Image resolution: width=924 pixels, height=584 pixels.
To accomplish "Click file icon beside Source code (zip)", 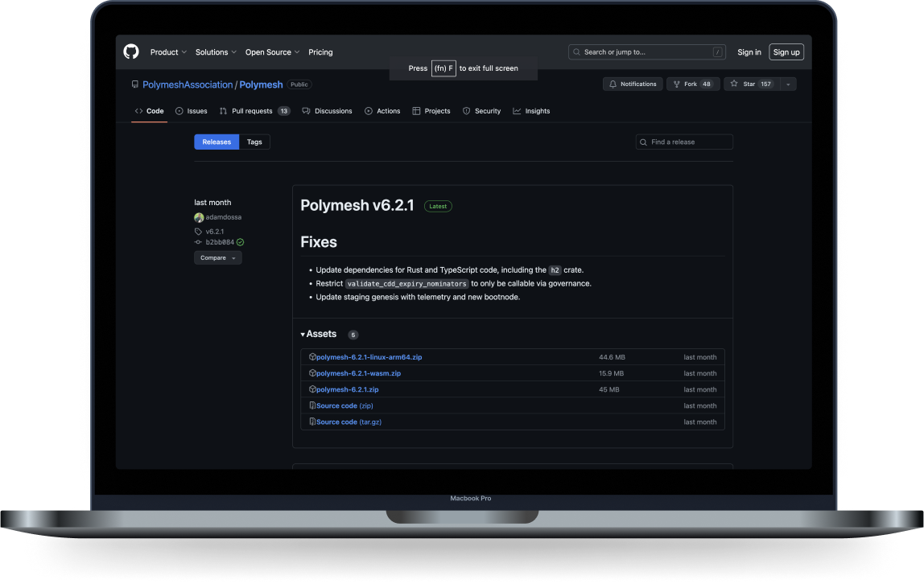I will [x=312, y=405].
